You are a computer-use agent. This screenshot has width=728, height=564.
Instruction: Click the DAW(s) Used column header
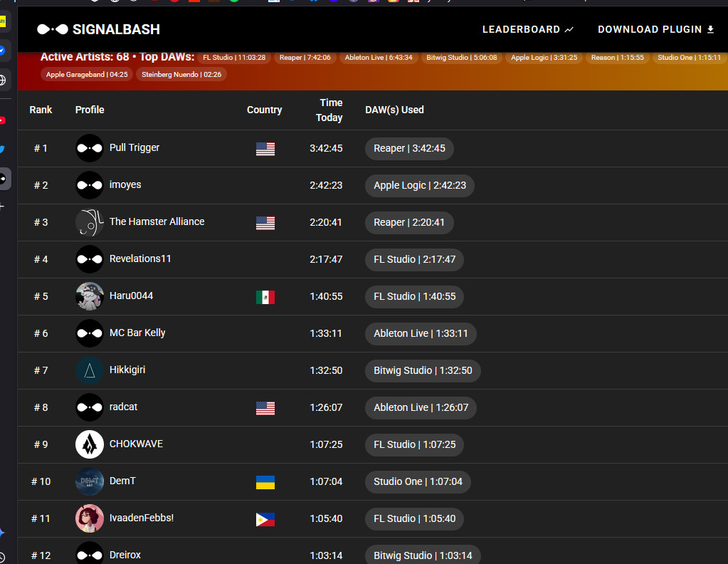(394, 110)
